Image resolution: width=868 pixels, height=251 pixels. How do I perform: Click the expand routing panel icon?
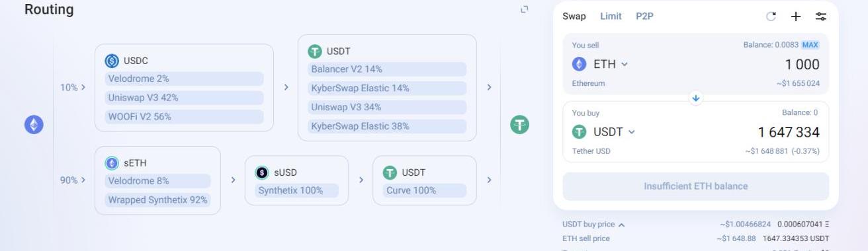525,9
